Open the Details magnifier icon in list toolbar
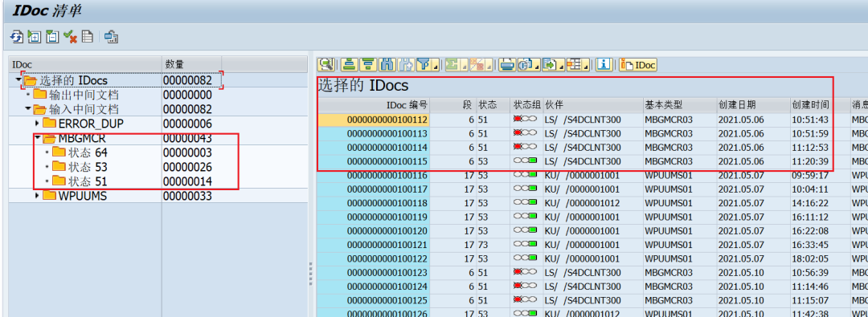Viewport: 868px width, 317px height. tap(326, 65)
